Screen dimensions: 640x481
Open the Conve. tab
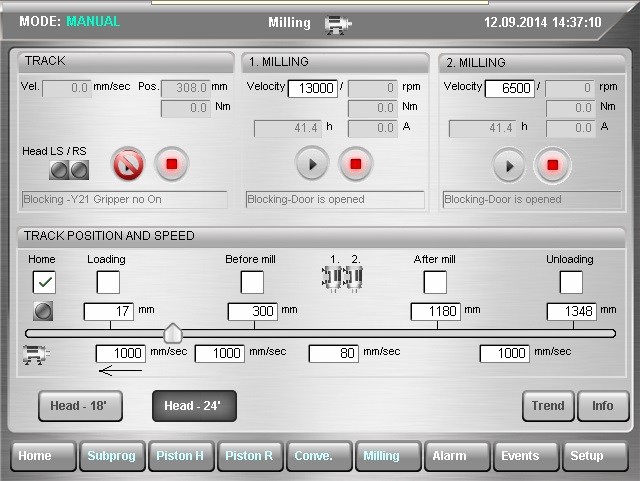pyautogui.click(x=319, y=456)
